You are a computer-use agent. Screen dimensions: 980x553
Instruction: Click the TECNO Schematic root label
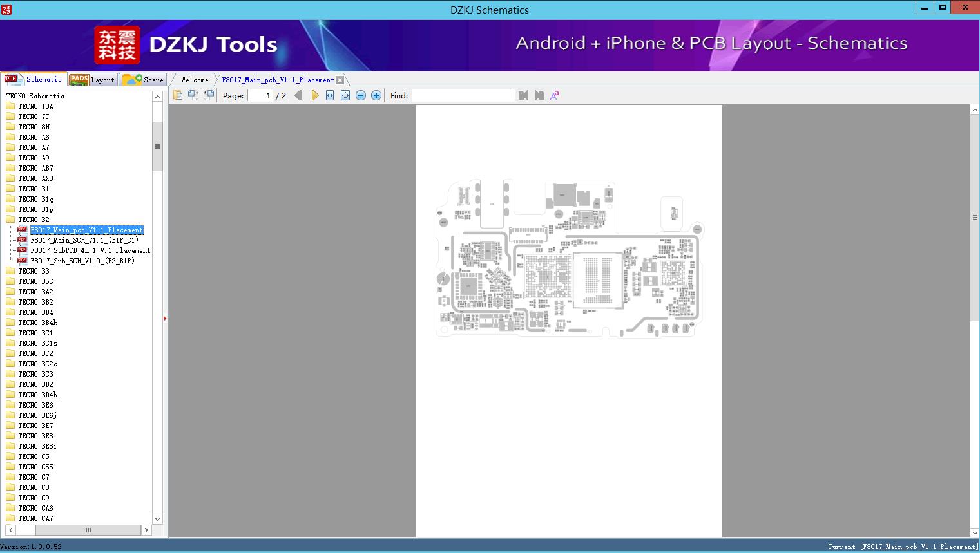[35, 96]
